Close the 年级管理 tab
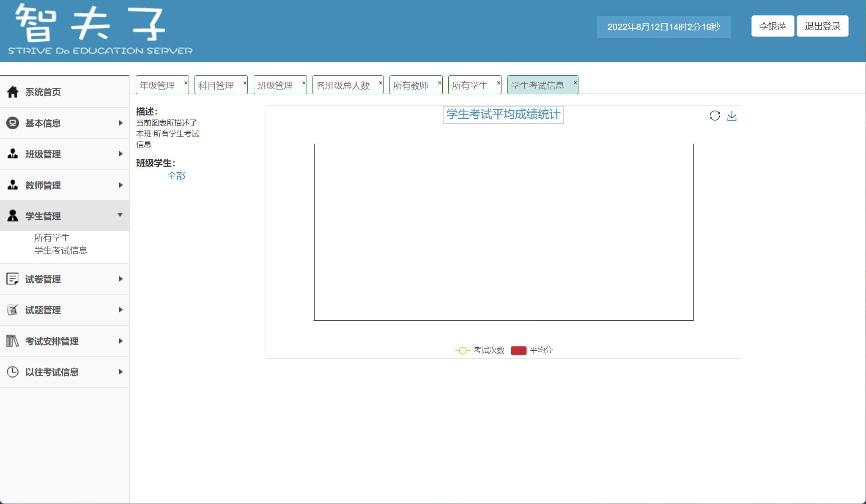866x504 pixels. click(186, 82)
